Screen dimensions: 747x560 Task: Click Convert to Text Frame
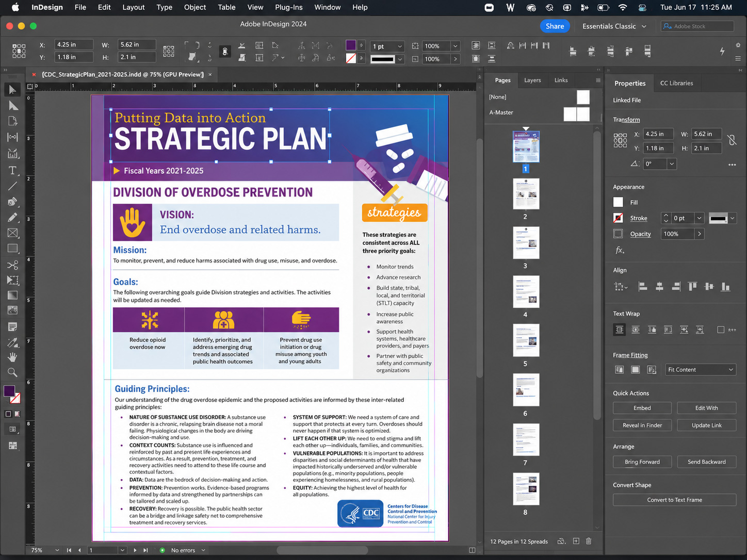[x=674, y=500]
